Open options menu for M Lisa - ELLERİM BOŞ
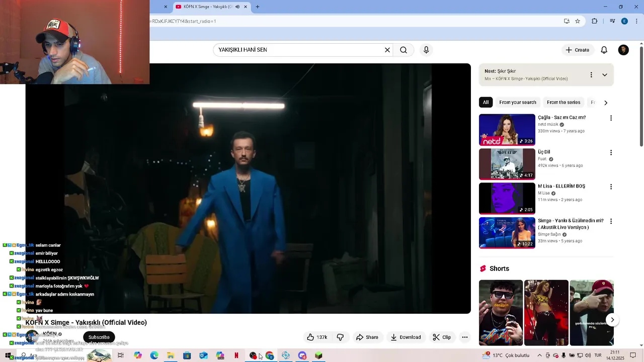 point(611,187)
